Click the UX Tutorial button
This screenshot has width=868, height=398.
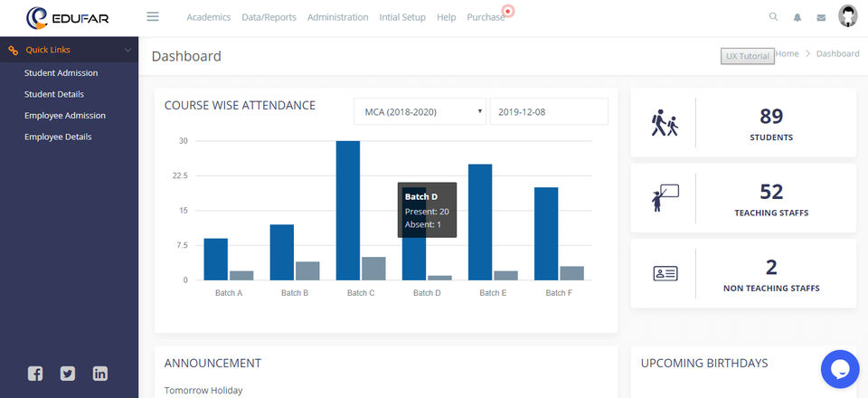point(748,56)
